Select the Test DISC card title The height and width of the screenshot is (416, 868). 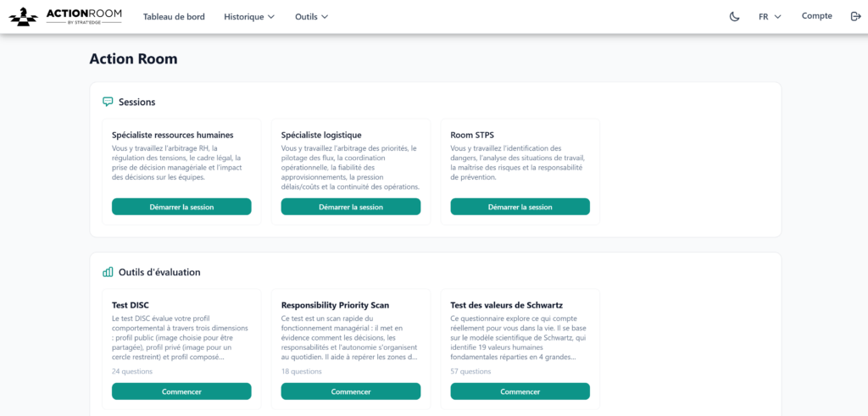(131, 305)
